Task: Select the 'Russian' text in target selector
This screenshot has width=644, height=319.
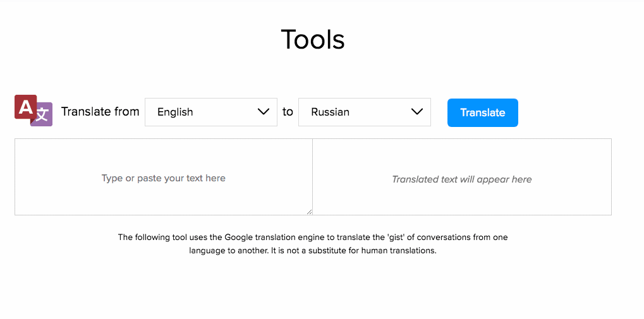Action: click(330, 112)
